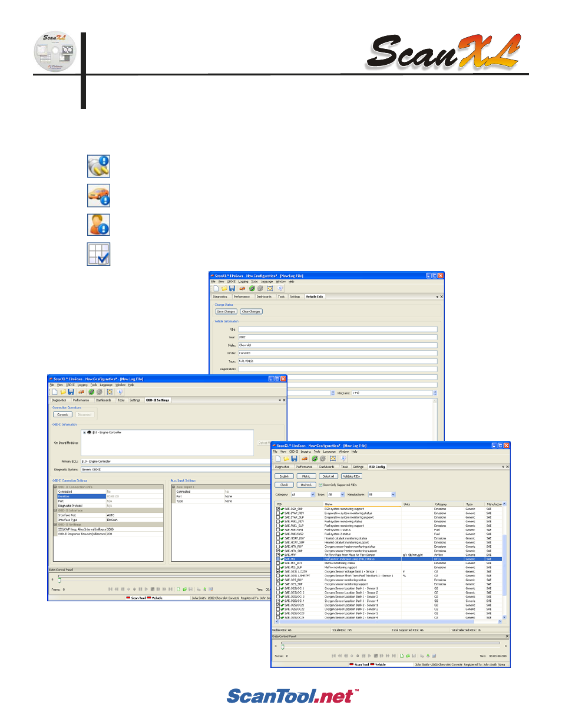The height and width of the screenshot is (728, 562).
Task: Collapse the OBD-II Connection Info group
Action: coord(55,487)
